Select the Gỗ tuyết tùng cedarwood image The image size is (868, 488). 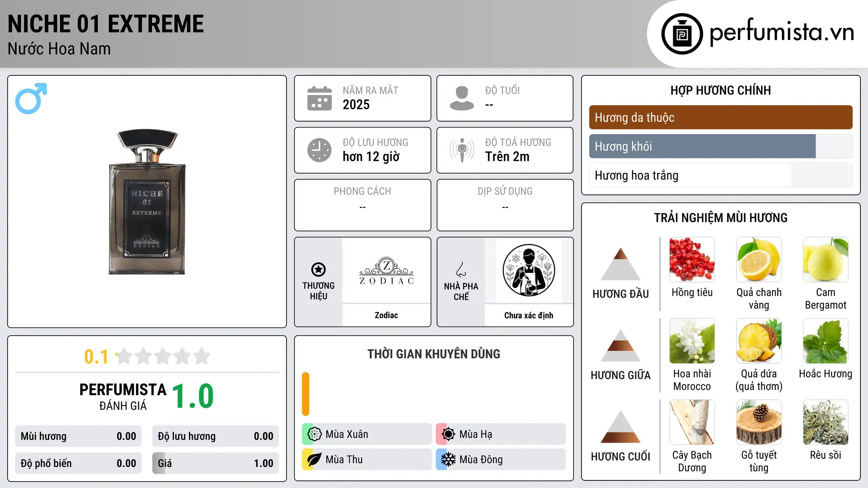(x=759, y=422)
